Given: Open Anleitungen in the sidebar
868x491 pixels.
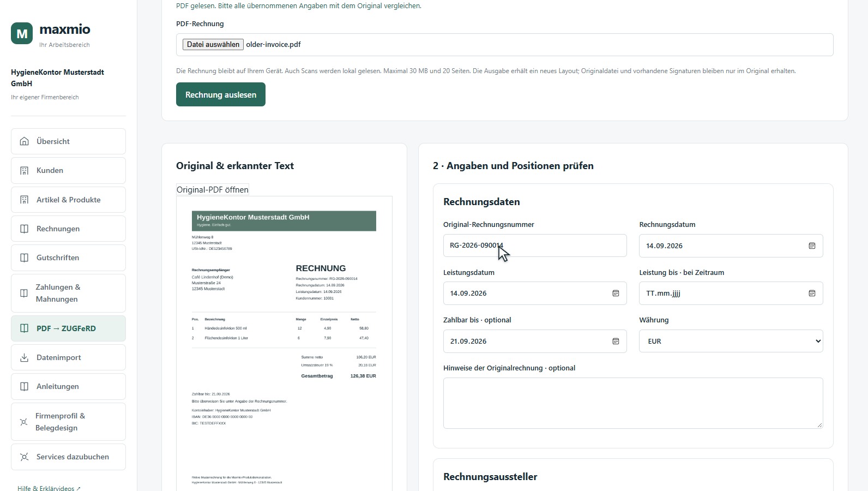Looking at the screenshot, I should coord(68,386).
